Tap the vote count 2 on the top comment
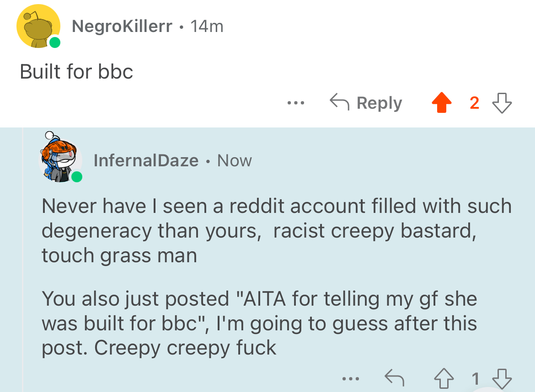 click(x=474, y=103)
